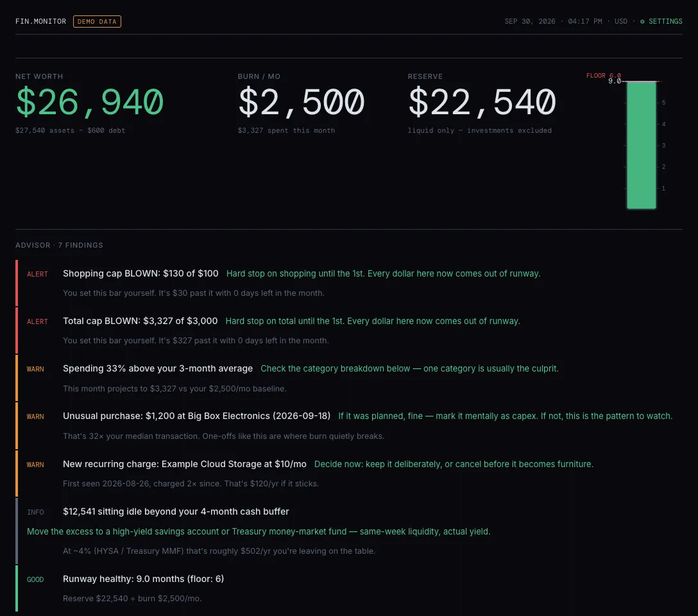
Task: Click the GOOD tag for Runway healthy
Action: coord(35,580)
